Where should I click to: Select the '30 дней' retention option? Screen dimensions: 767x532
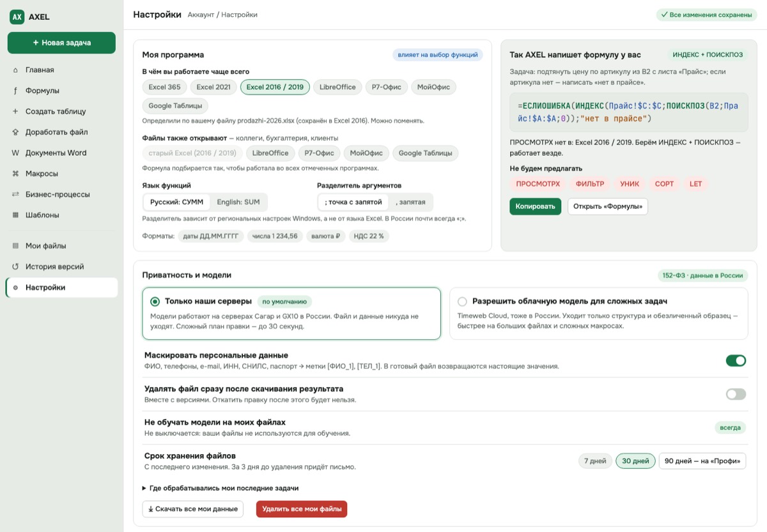click(636, 461)
